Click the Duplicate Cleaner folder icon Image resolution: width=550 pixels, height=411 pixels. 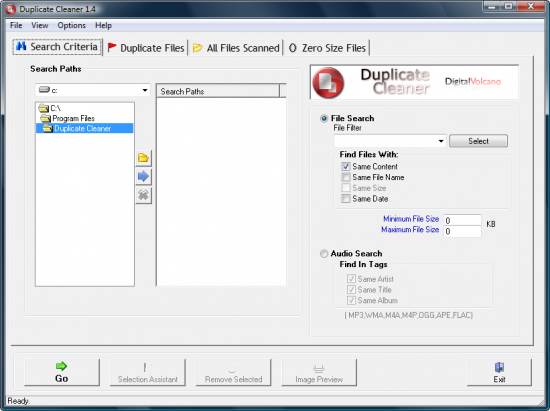(48, 128)
